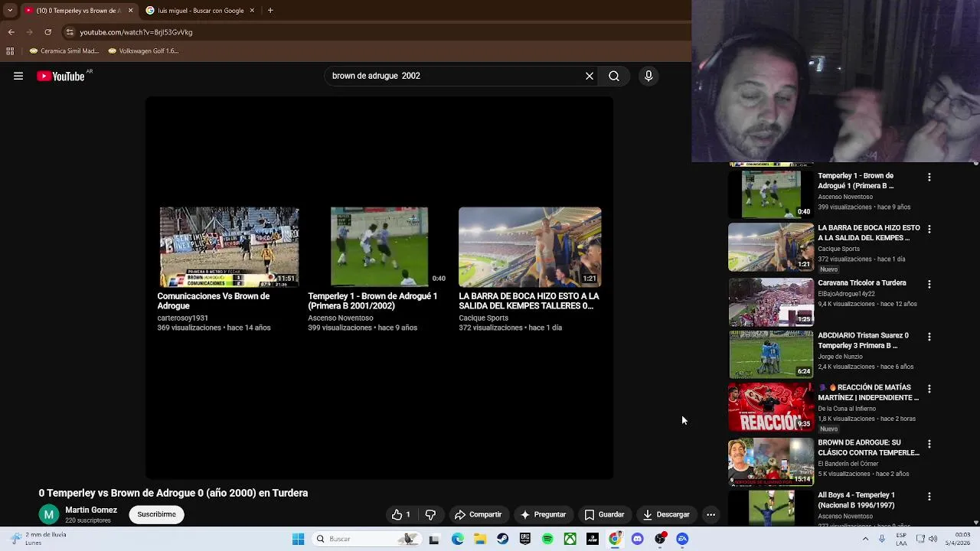Dislike the video with thumbs down
The width and height of the screenshot is (980, 551).
coord(430,514)
